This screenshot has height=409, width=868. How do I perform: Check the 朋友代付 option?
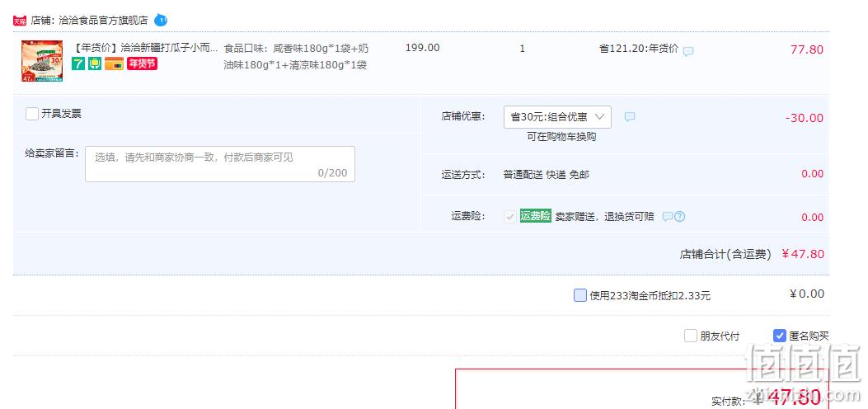[x=690, y=336]
